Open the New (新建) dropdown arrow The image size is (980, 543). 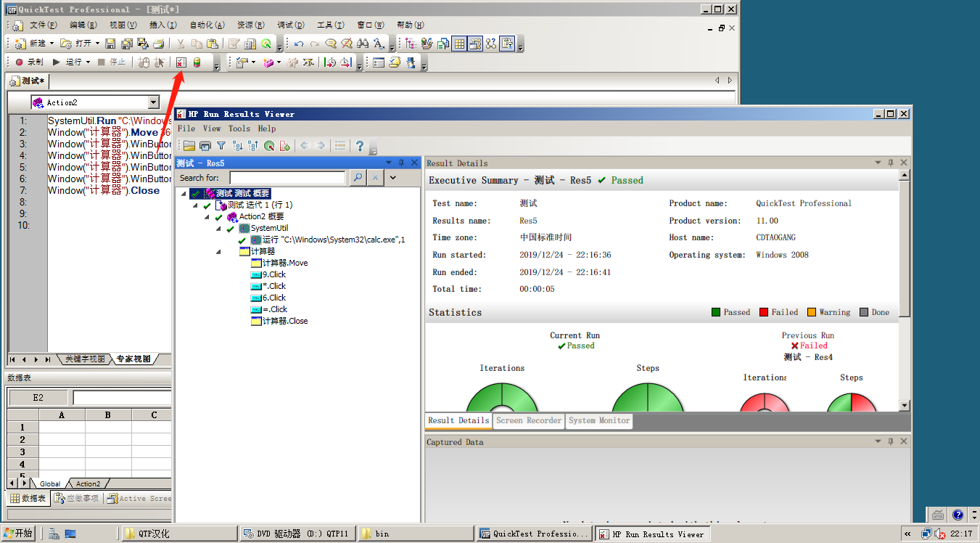pos(52,44)
